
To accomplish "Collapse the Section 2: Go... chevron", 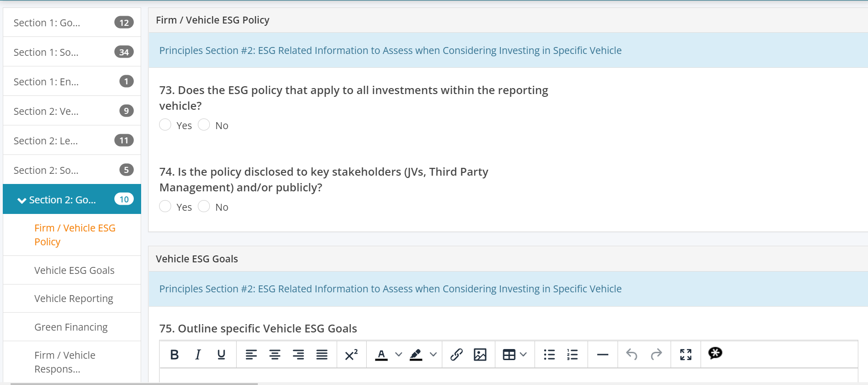I will [21, 200].
